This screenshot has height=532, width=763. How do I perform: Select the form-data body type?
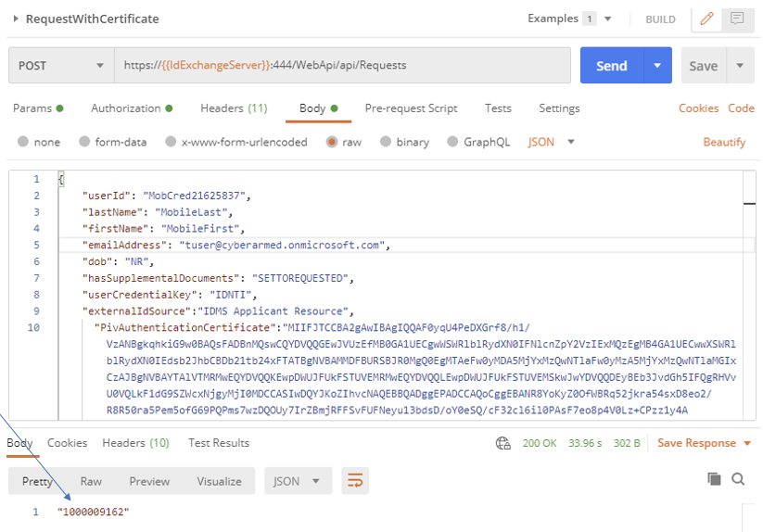click(x=84, y=142)
